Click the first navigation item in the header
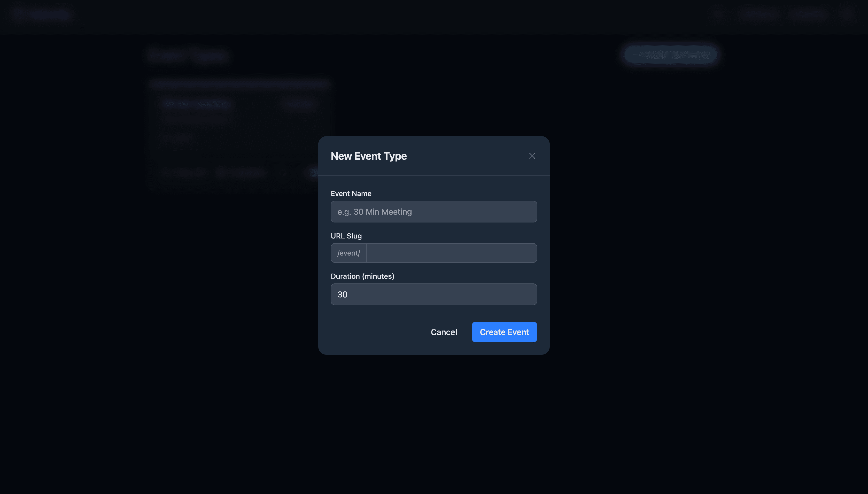The height and width of the screenshot is (494, 868). coord(759,14)
